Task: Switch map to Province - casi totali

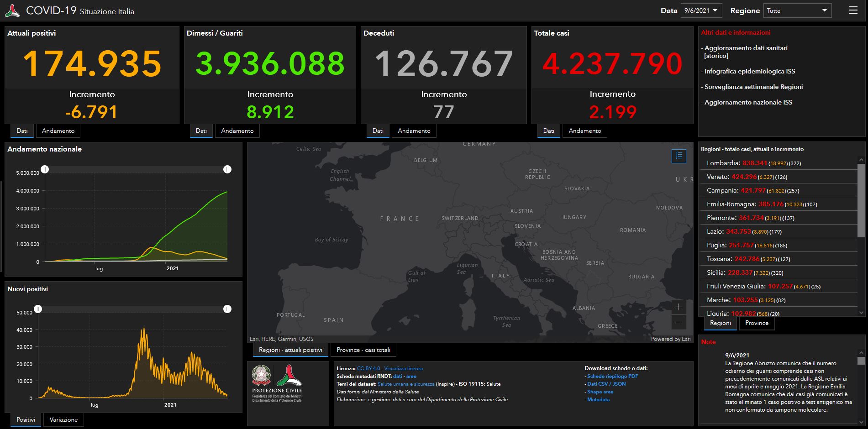Action: tap(363, 350)
